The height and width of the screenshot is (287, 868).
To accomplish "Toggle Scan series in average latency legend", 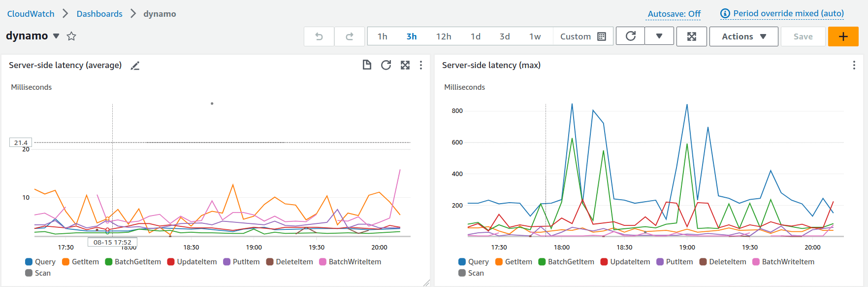I will (38, 273).
